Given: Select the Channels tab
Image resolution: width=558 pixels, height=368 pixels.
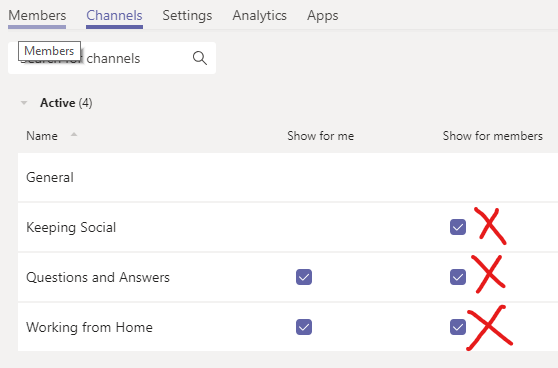Looking at the screenshot, I should [x=114, y=16].
